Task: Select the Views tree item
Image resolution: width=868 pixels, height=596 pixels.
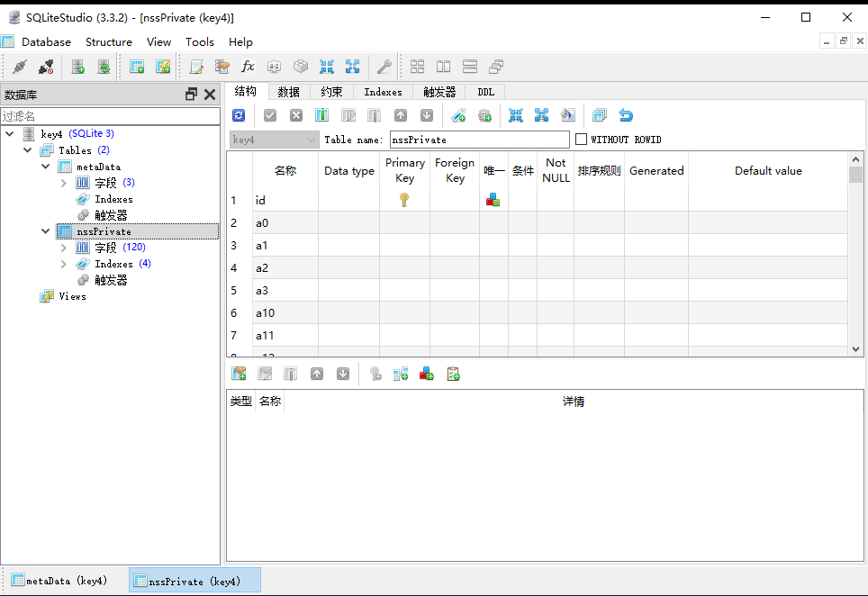Action: point(72,296)
